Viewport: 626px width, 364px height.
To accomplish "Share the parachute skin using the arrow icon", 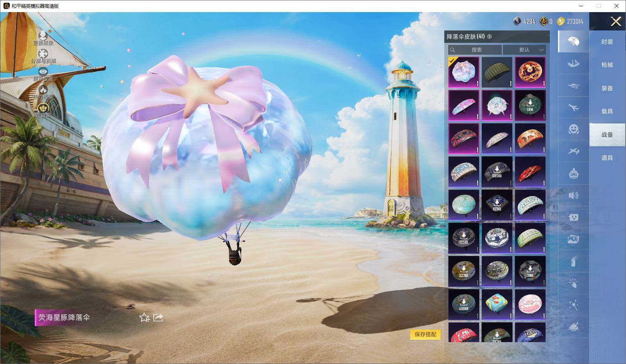I will tap(158, 318).
